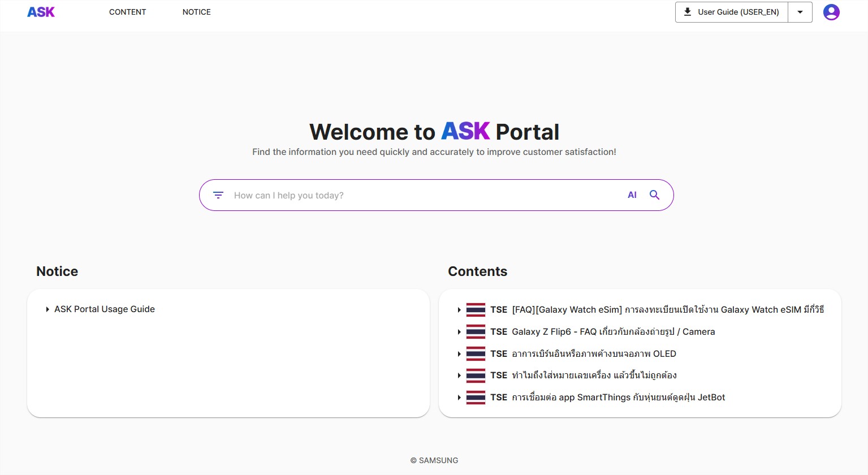Open the search filter icon
868x475 pixels.
coord(218,195)
